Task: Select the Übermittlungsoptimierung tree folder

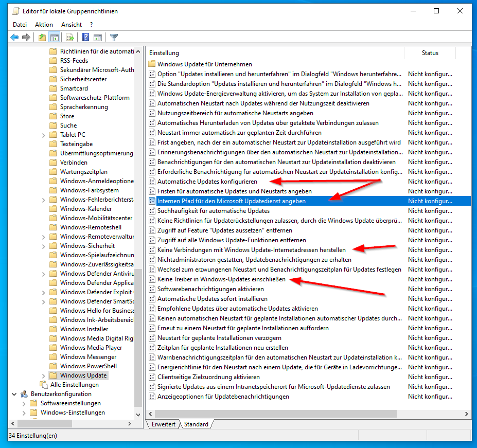Action: click(96, 153)
